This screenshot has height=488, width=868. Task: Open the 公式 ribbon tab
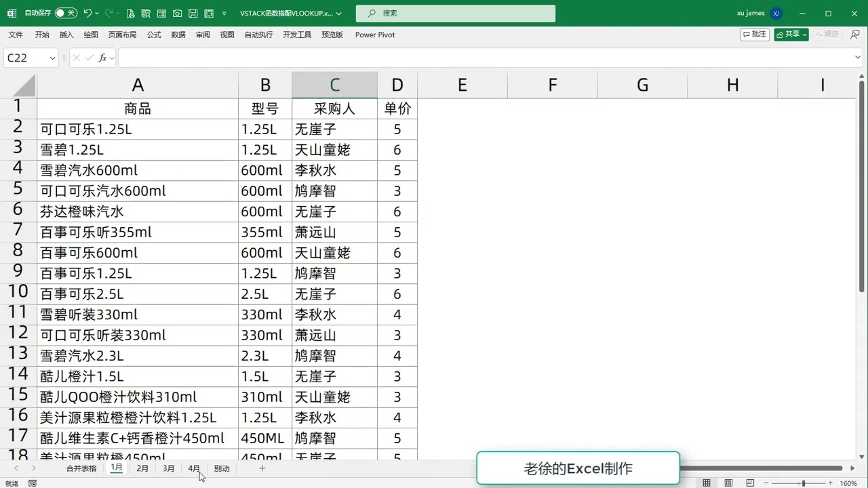click(154, 35)
